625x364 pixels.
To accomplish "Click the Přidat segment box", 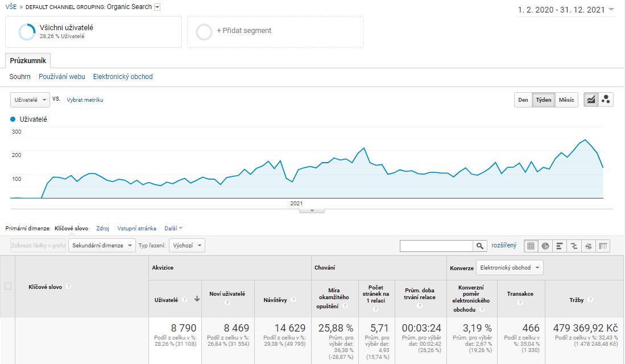I will pyautogui.click(x=275, y=32).
